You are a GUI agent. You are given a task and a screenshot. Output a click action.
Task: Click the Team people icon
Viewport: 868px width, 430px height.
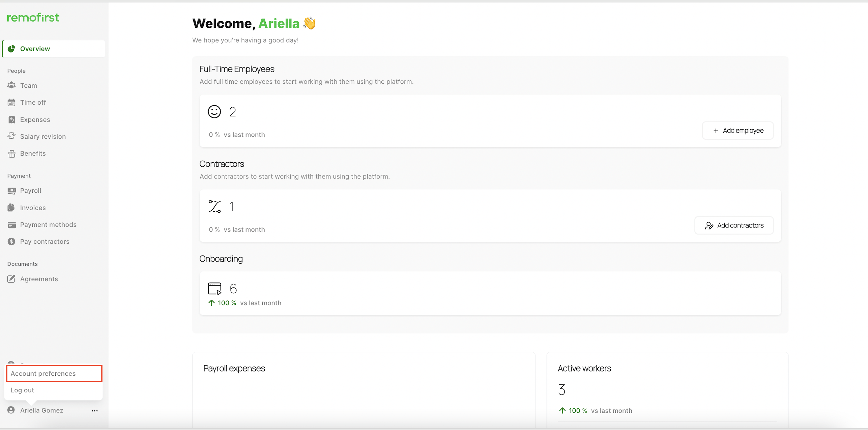click(x=11, y=85)
